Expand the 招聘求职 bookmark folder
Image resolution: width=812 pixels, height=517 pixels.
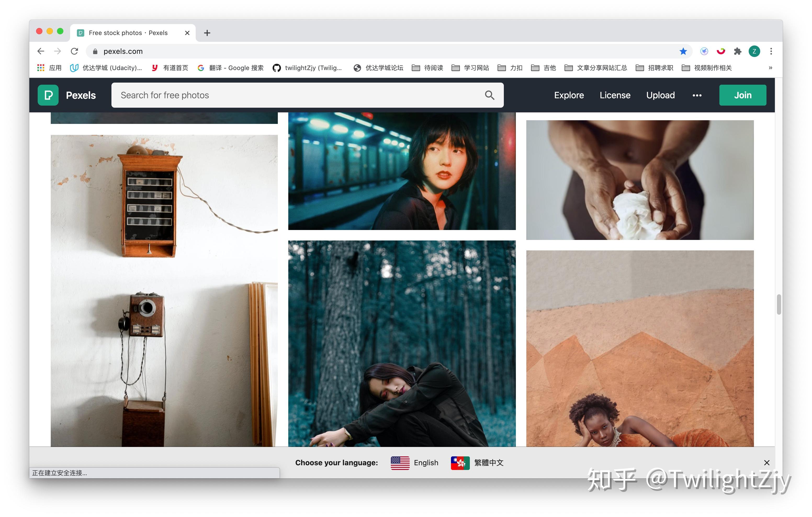point(654,68)
